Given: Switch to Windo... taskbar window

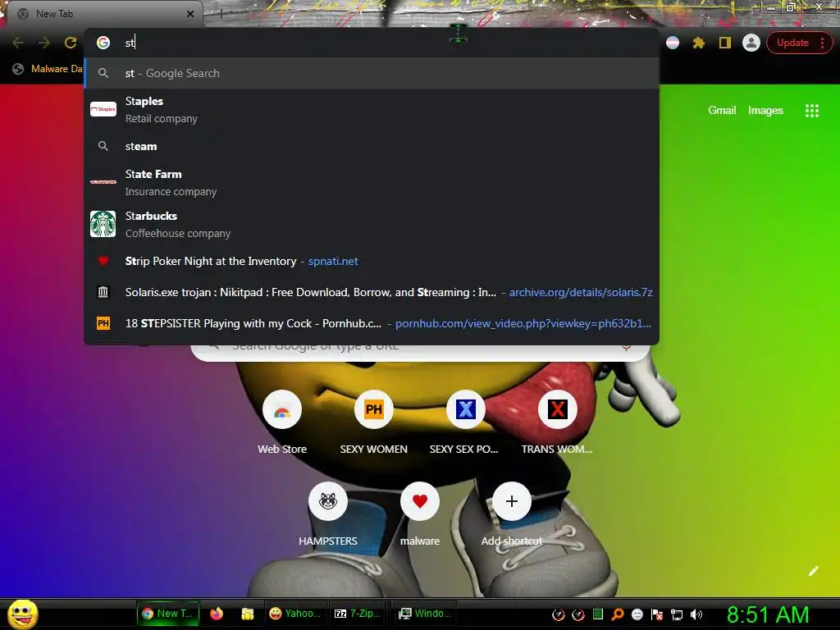Looking at the screenshot, I should click(x=425, y=614).
